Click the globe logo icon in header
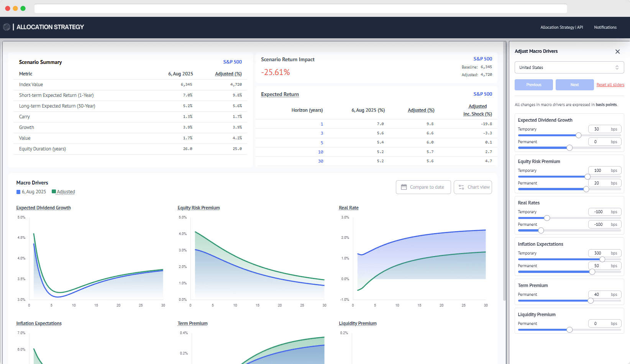 [x=7, y=27]
